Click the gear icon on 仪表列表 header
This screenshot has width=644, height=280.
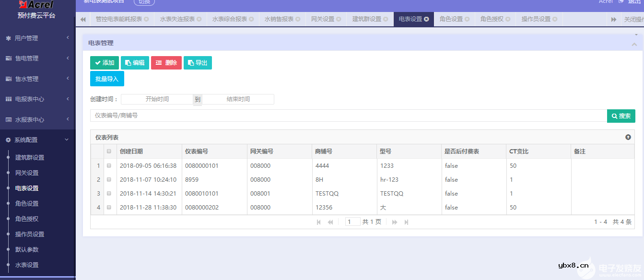pyautogui.click(x=628, y=137)
